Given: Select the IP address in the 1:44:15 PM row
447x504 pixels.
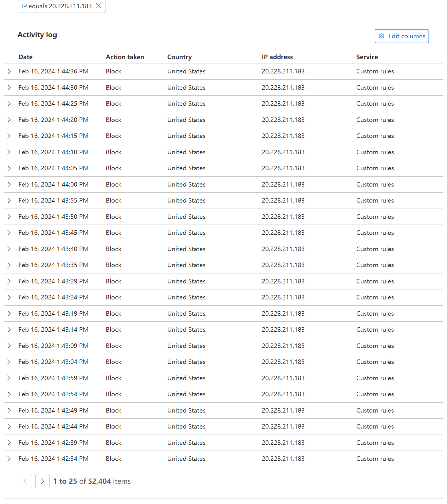Looking at the screenshot, I should tap(283, 136).
